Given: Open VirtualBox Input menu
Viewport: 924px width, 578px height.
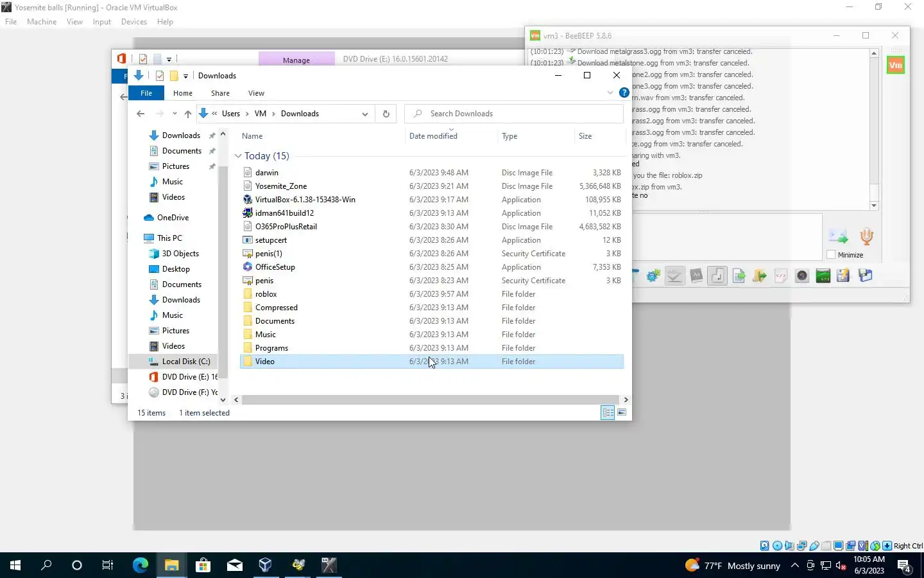Looking at the screenshot, I should coord(101,22).
